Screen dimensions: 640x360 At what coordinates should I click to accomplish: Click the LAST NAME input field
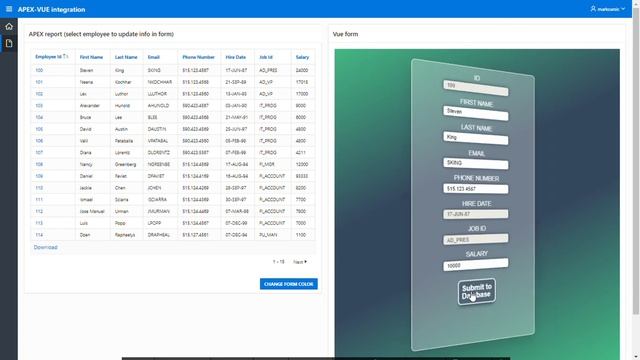[x=476, y=139]
